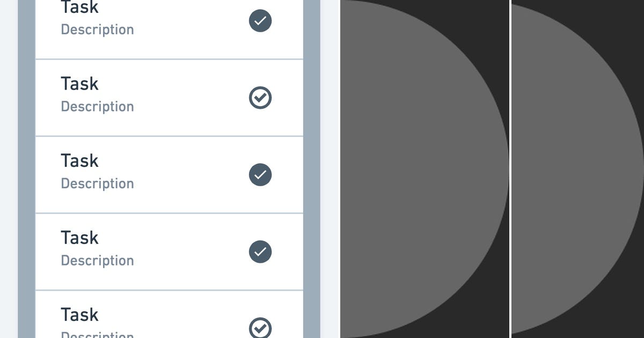The width and height of the screenshot is (644, 338).
Task: Toggle the filled check icon in the topmost task row
Action: pos(260,21)
